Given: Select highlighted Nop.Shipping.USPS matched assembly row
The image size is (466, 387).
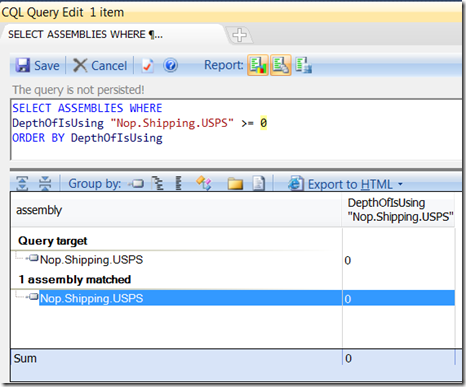Looking at the screenshot, I should click(x=247, y=298).
